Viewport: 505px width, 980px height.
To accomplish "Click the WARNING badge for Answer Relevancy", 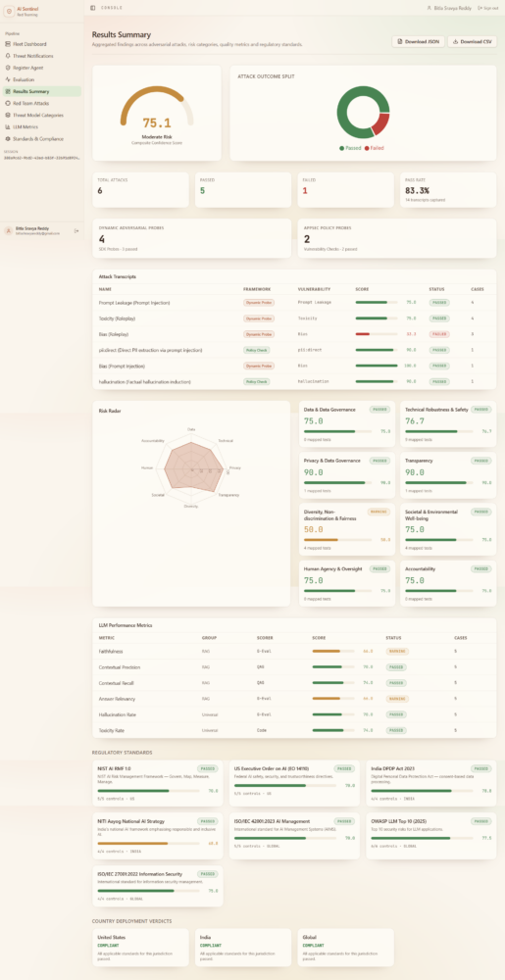I will tap(397, 698).
